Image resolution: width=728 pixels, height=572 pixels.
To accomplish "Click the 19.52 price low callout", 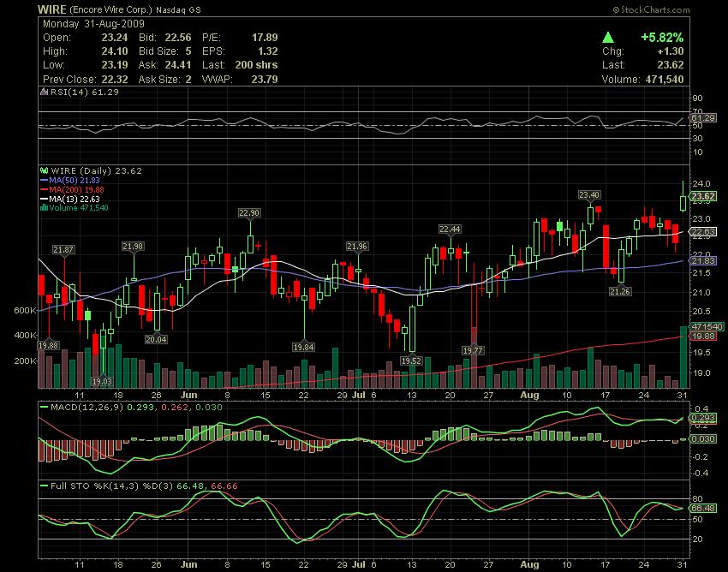I will (411, 360).
